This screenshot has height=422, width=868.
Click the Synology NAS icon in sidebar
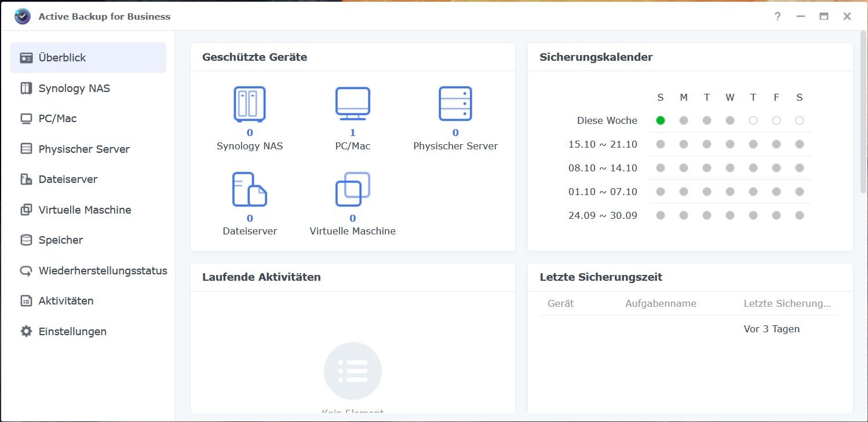pos(26,88)
